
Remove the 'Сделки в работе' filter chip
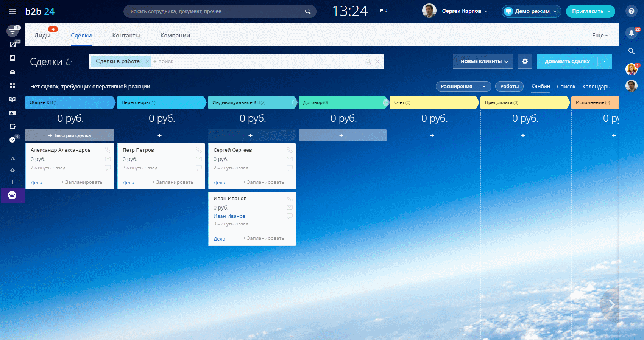click(147, 61)
